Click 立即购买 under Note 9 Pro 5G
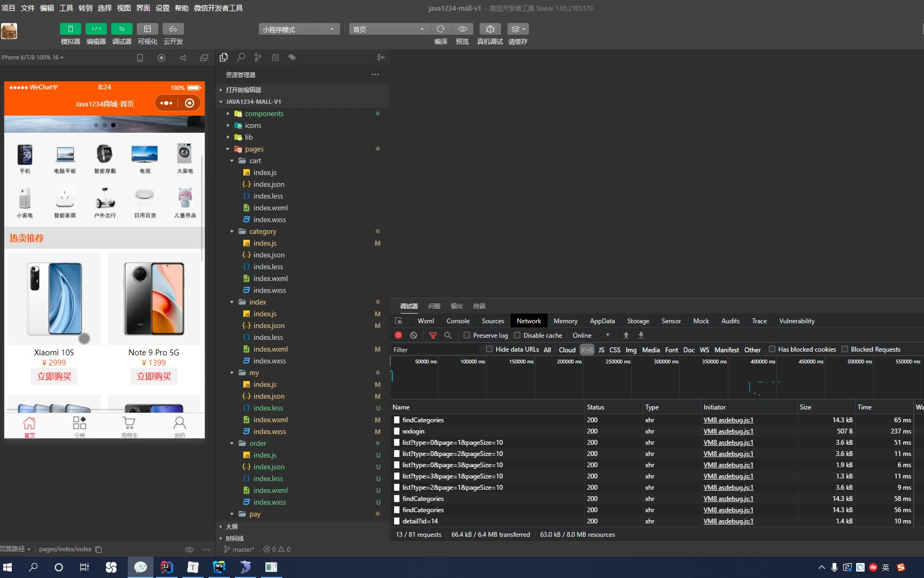The width and height of the screenshot is (924, 578). (154, 376)
